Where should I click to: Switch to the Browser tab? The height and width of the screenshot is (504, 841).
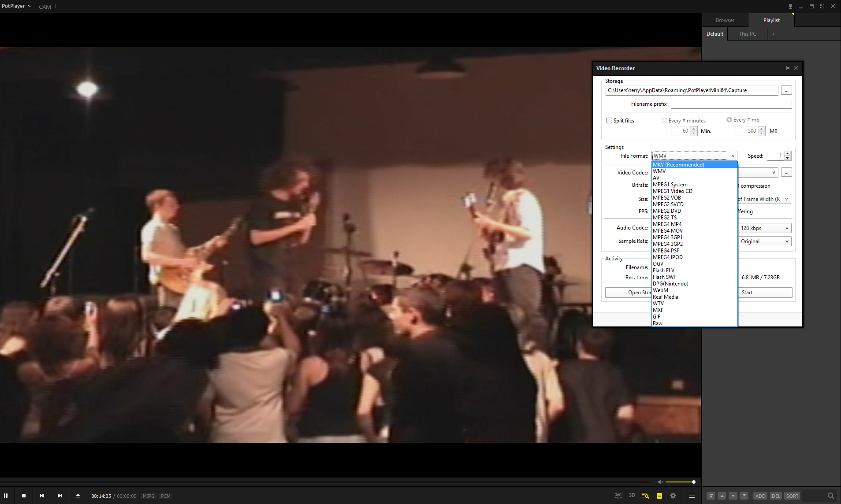click(724, 20)
